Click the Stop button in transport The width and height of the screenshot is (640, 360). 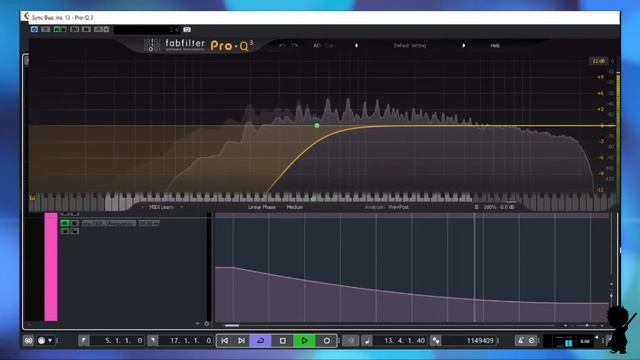coord(282,340)
